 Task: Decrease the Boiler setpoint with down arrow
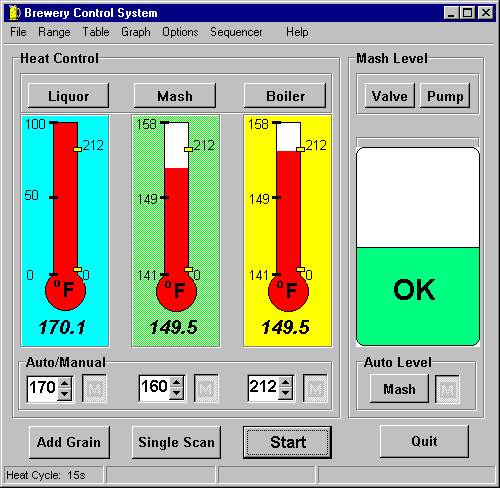(x=285, y=394)
